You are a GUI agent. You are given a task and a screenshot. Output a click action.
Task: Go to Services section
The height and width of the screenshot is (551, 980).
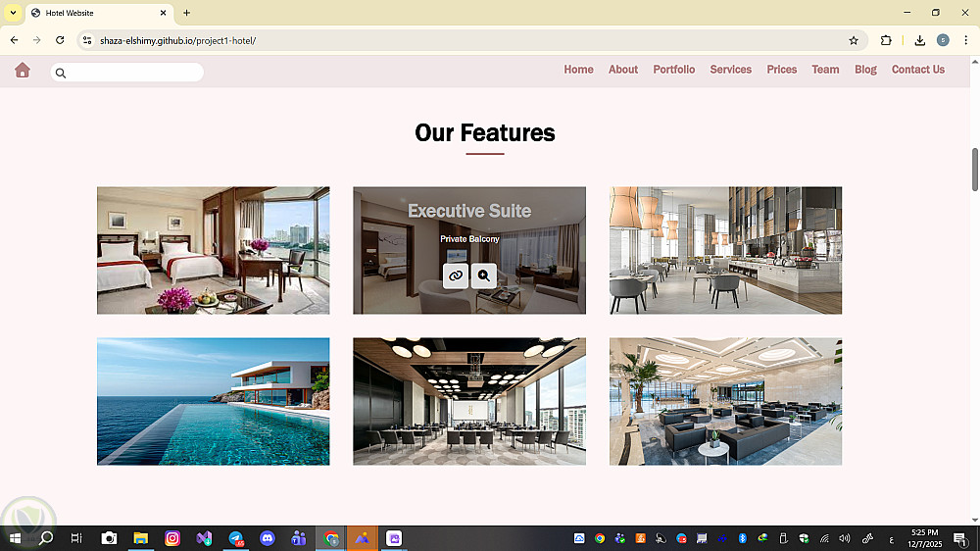point(731,70)
